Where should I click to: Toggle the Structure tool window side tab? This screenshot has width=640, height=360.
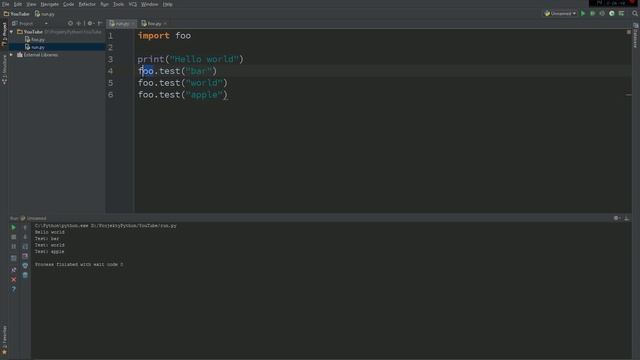click(4, 69)
